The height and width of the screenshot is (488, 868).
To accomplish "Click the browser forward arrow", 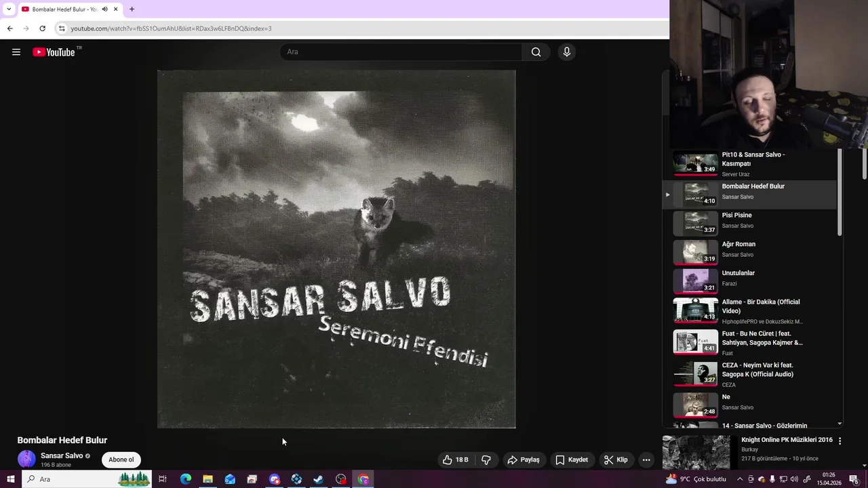I will tap(26, 28).
